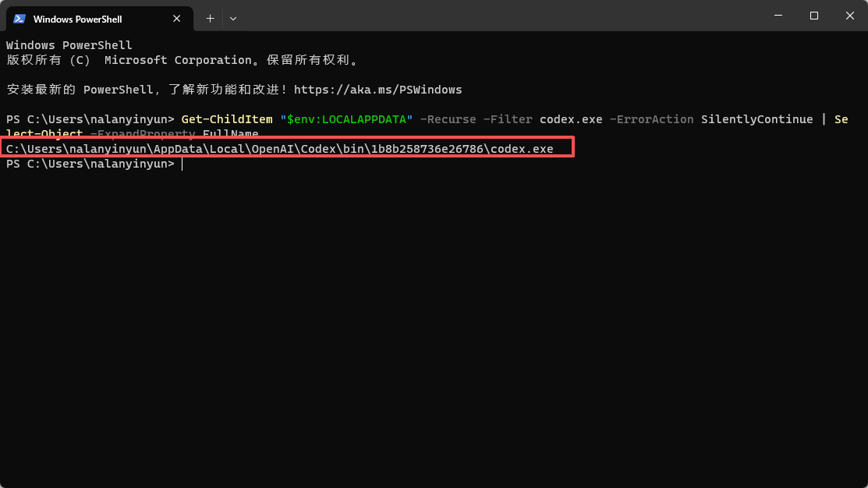Click the Microsoft Corporation copyright line
868x488 pixels.
182,60
